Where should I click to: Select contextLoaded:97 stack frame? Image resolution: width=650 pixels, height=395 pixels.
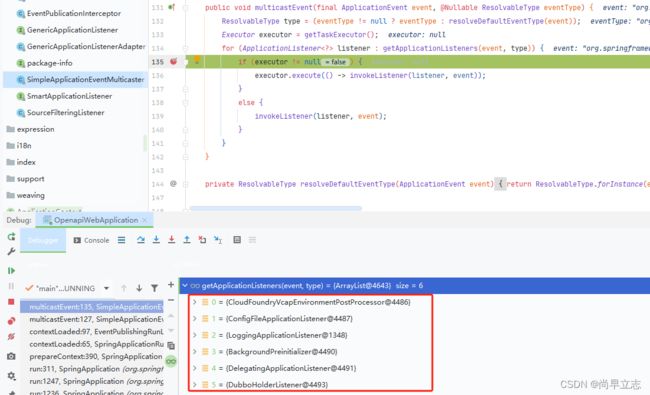coord(96,332)
